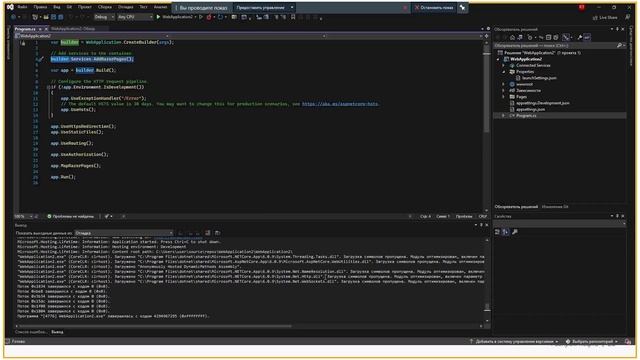Expand Pages folder
Image resolution: width=640 pixels, height=360 pixels.
tap(504, 97)
